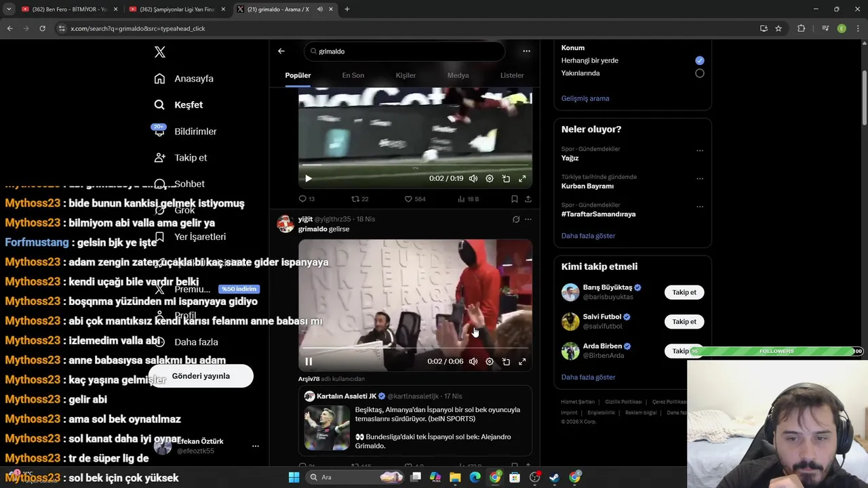Click the top video's progress bar
The width and height of the screenshot is (868, 488).
(x=415, y=165)
